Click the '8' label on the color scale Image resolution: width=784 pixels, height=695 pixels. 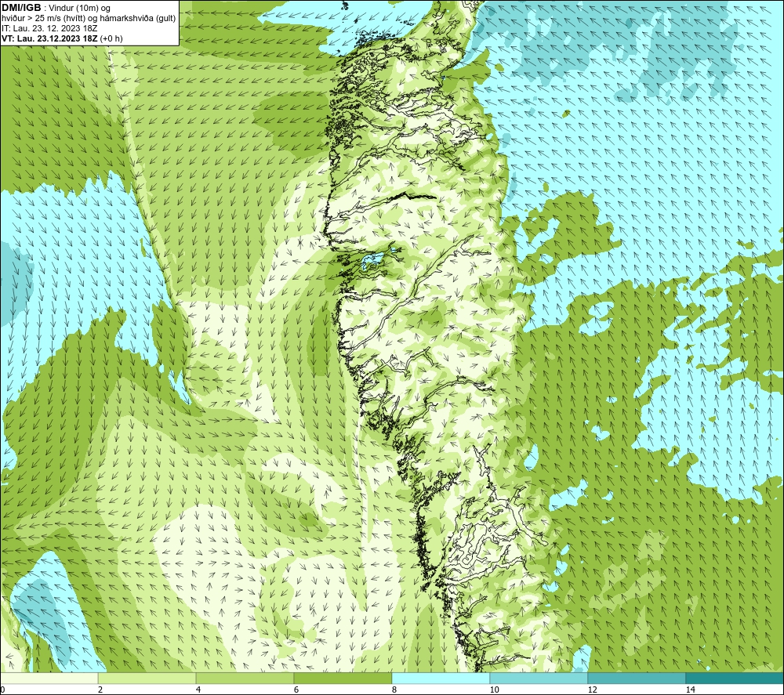pos(394,690)
